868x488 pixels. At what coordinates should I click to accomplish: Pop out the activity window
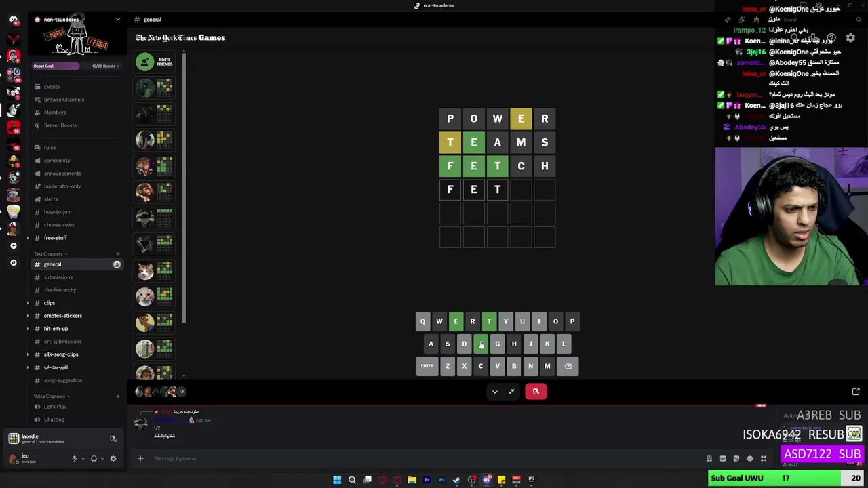pos(856,392)
